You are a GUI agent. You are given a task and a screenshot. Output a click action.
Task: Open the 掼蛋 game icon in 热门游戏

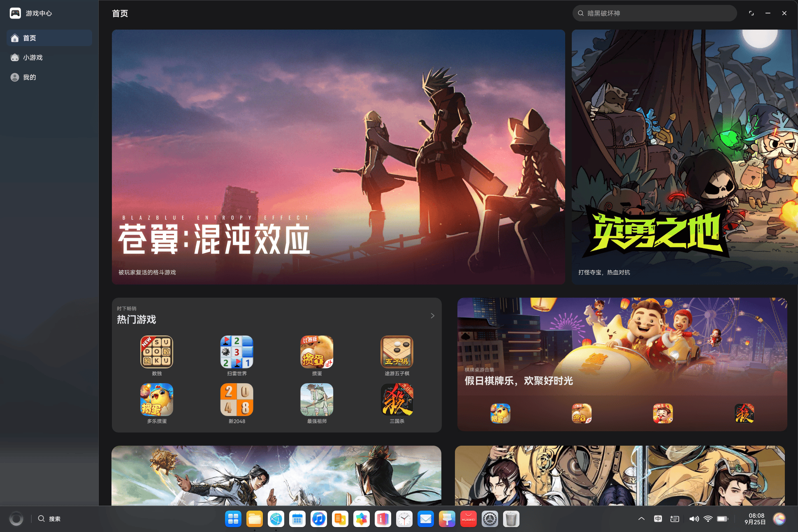coord(317,352)
